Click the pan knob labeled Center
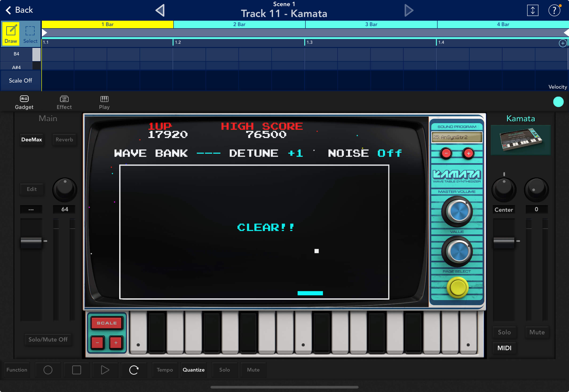The height and width of the screenshot is (392, 569). (x=504, y=190)
